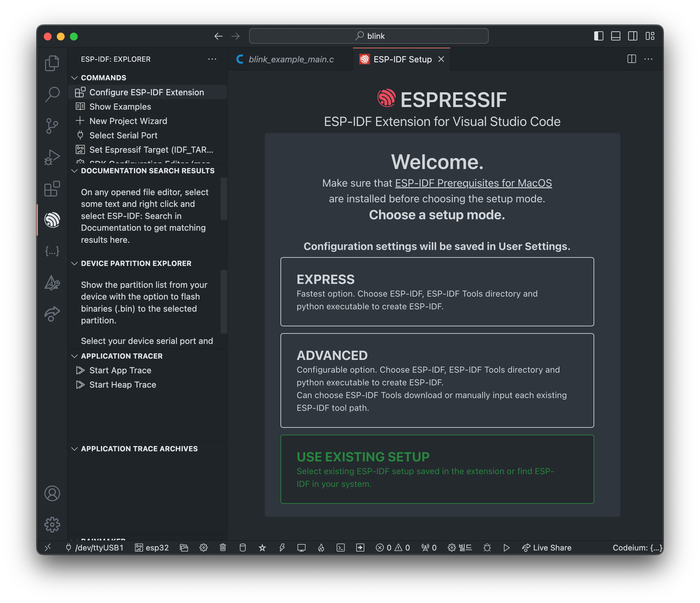Viewport: 700px width, 603px height.
Task: Click the full clean trash icon in status bar
Action: 223,548
